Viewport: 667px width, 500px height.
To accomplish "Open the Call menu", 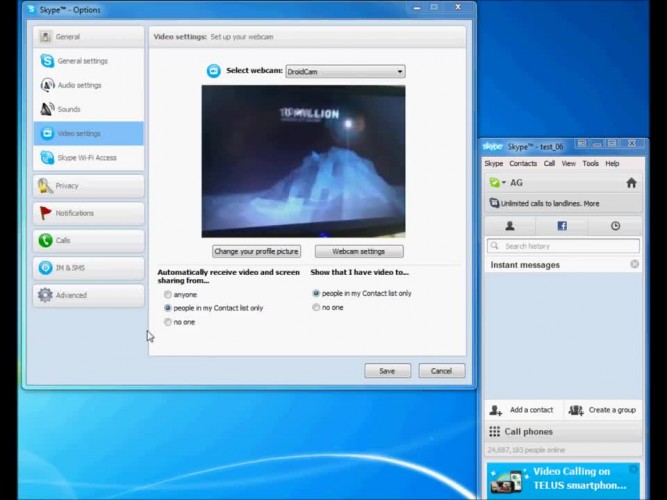I will point(549,163).
